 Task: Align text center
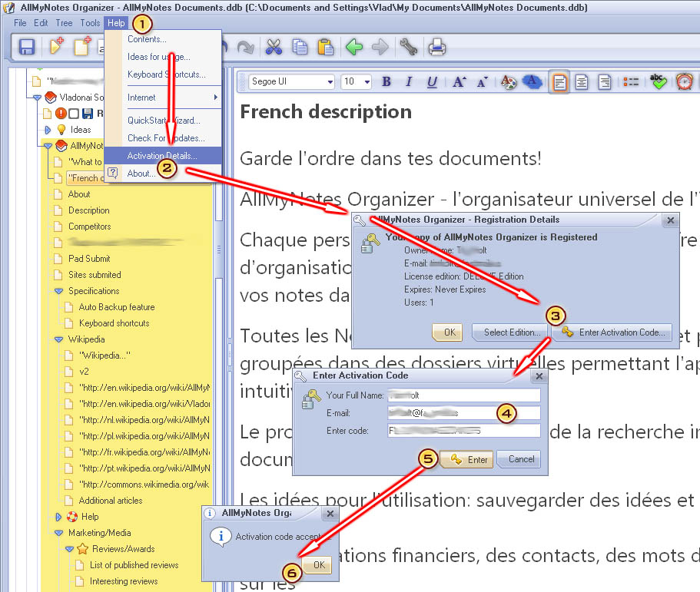581,82
